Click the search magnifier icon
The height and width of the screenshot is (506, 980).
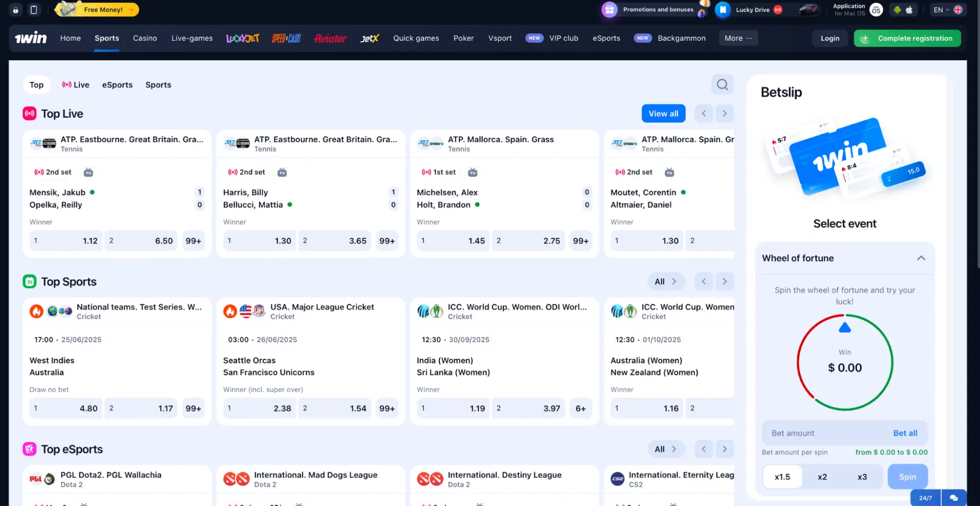tap(723, 85)
